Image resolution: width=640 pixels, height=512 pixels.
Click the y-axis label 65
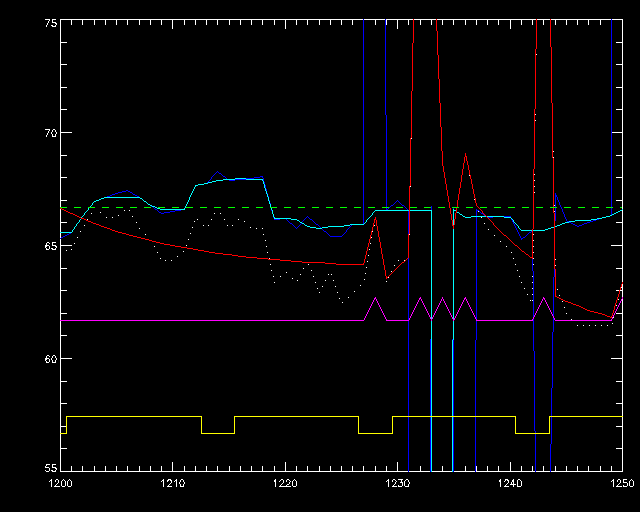pos(46,246)
